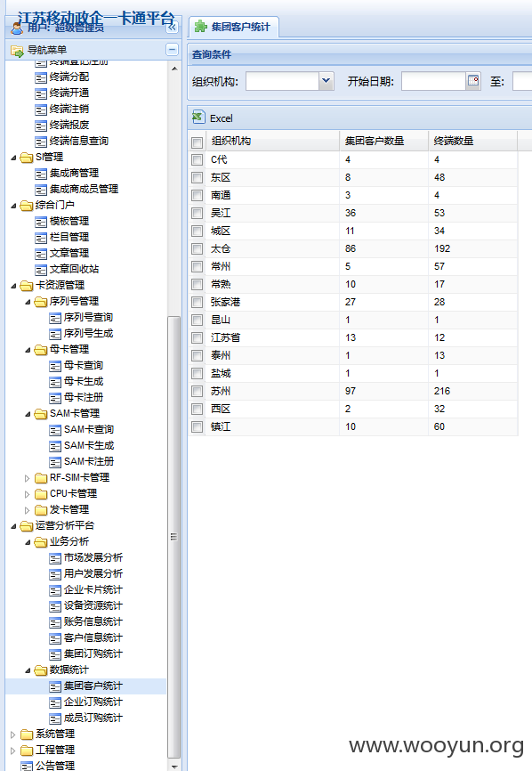Sort by 组织机构 column header
The height and width of the screenshot is (771, 532).
coord(272,142)
